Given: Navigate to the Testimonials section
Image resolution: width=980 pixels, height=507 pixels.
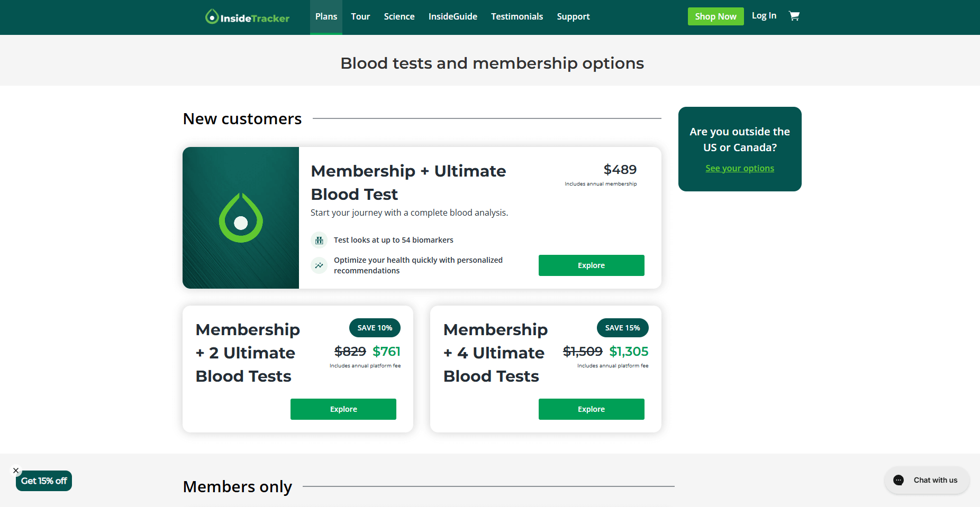Looking at the screenshot, I should point(517,16).
